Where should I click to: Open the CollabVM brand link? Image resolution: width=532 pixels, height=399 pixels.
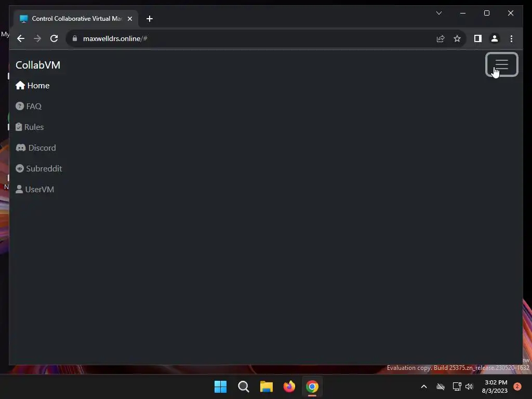point(37,65)
